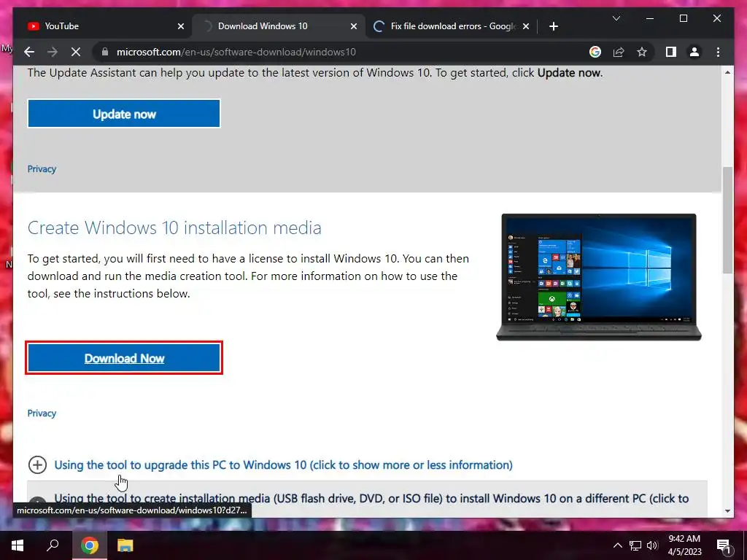Open a new tab with plus button
This screenshot has height=560, width=747.
[554, 26]
